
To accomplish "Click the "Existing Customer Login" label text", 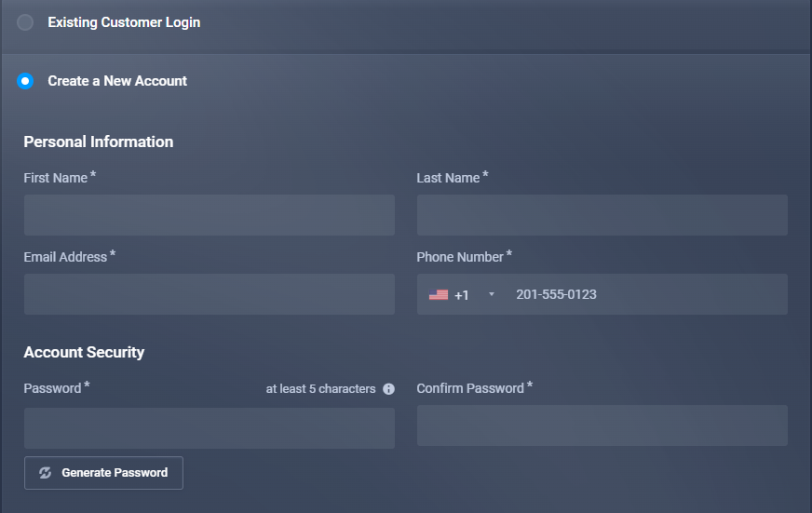I will click(x=124, y=22).
